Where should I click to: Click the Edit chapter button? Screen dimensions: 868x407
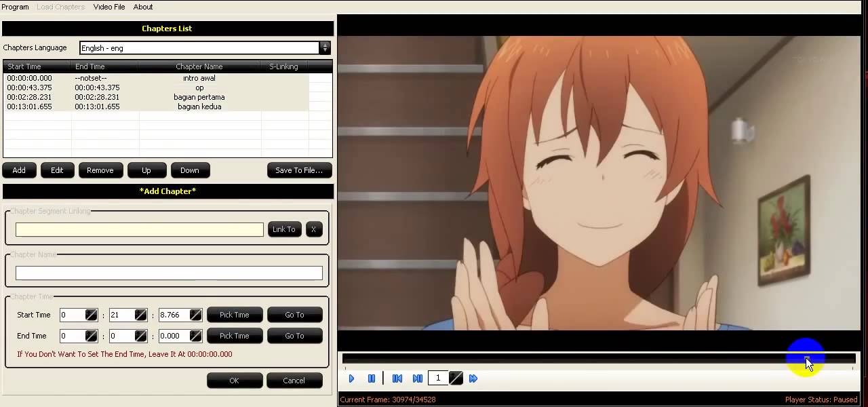coord(57,170)
